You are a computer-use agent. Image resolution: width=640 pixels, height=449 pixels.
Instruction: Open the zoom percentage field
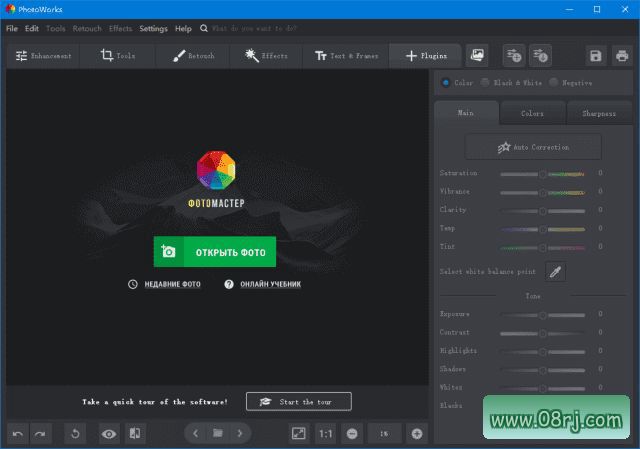pyautogui.click(x=384, y=433)
